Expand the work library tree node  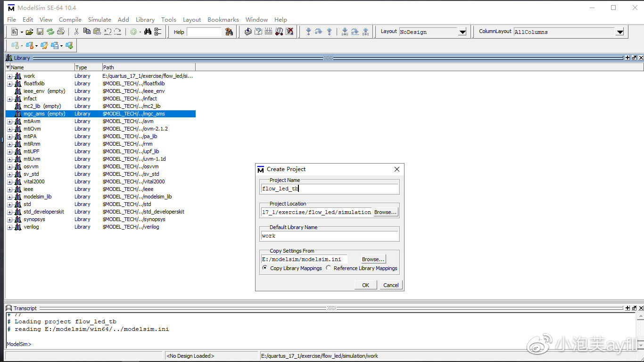pyautogui.click(x=9, y=76)
